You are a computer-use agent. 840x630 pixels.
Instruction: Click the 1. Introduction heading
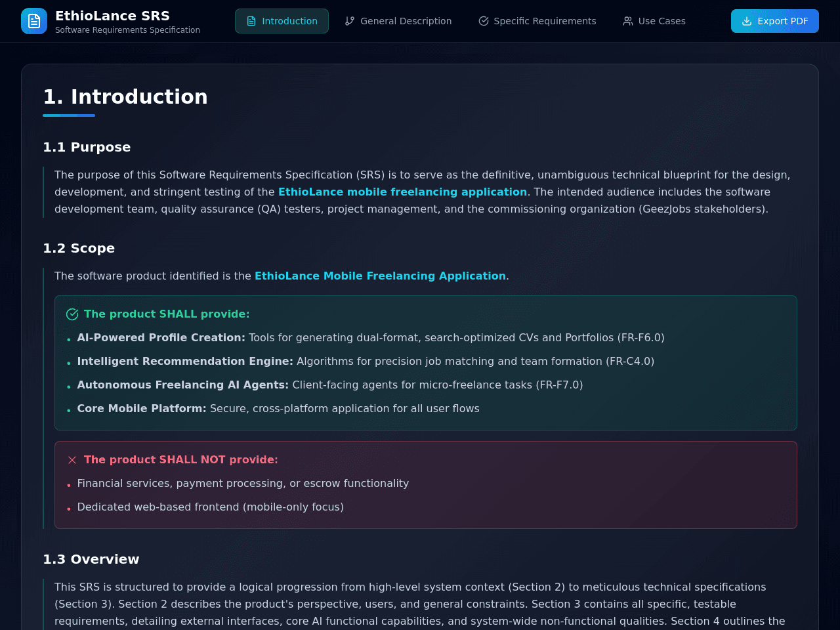(x=125, y=96)
